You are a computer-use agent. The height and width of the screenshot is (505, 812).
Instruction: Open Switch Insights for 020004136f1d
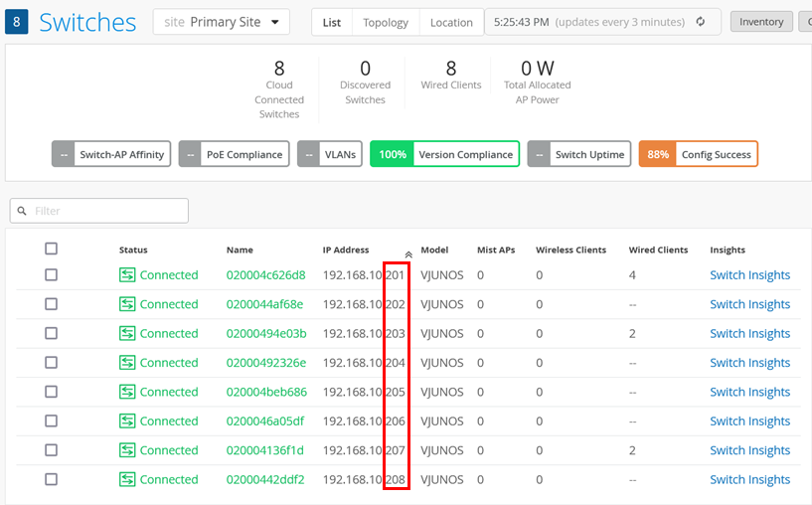749,450
